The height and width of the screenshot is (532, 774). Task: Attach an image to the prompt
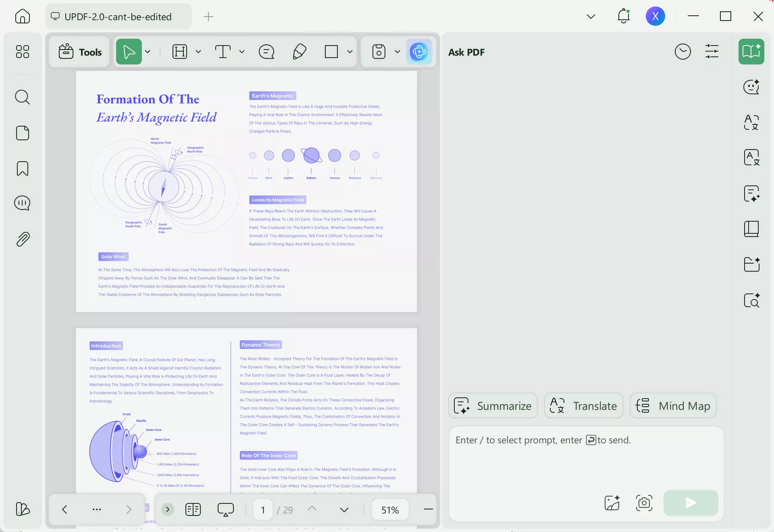(x=612, y=503)
